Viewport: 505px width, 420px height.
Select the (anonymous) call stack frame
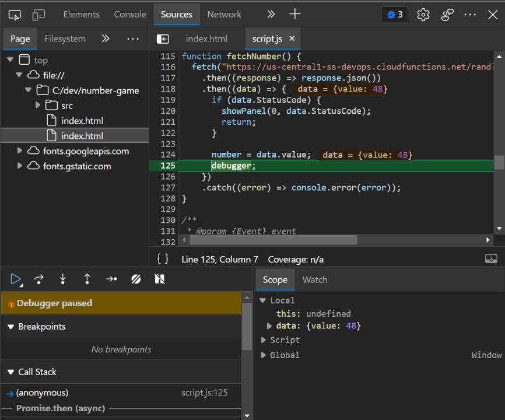click(121, 393)
